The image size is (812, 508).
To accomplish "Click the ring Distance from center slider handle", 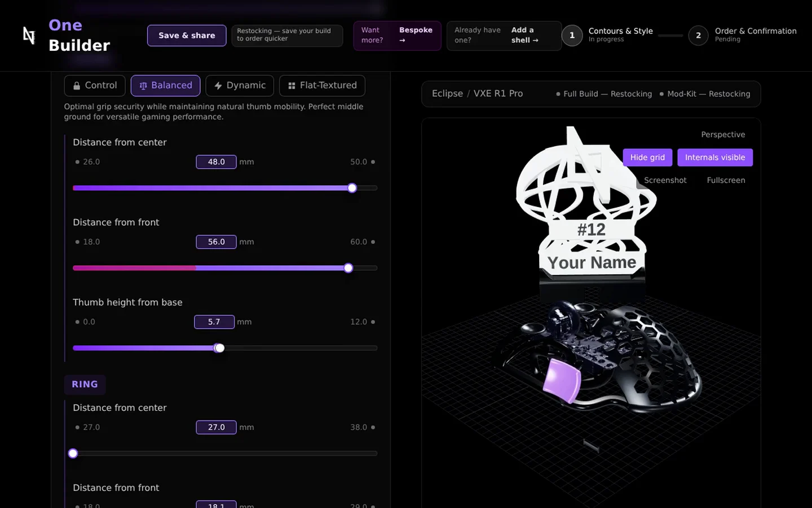I will (73, 453).
